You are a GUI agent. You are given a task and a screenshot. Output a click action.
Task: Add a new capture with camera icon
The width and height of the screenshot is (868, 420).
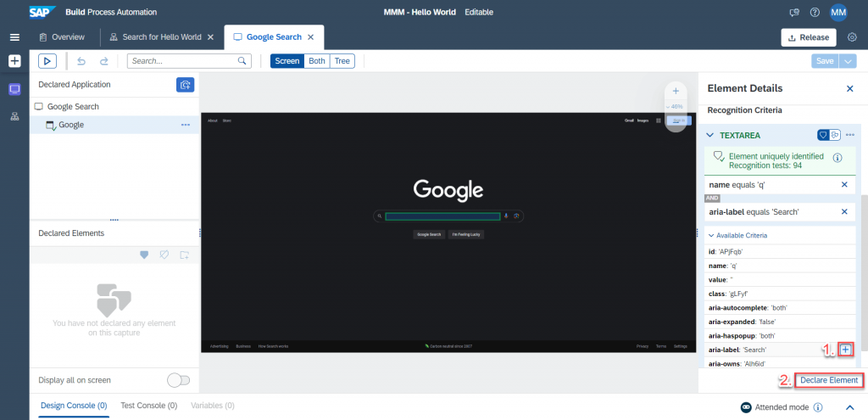(x=186, y=85)
